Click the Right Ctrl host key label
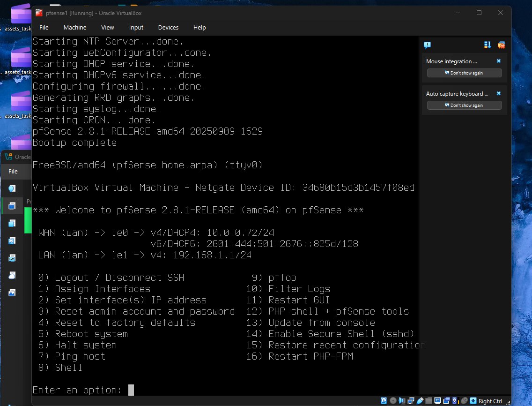 pos(490,401)
